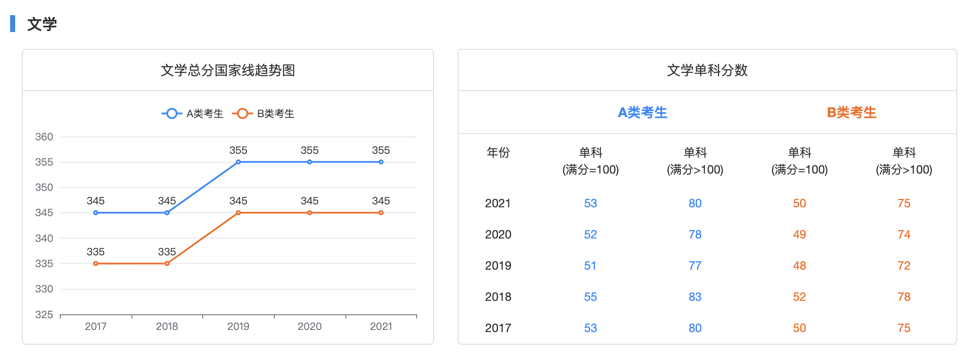Click the 文学 section heading
Screen dimensions: 980x359
[x=42, y=24]
